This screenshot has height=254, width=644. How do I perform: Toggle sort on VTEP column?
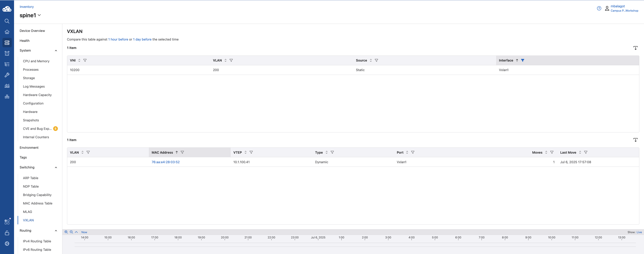point(245,152)
